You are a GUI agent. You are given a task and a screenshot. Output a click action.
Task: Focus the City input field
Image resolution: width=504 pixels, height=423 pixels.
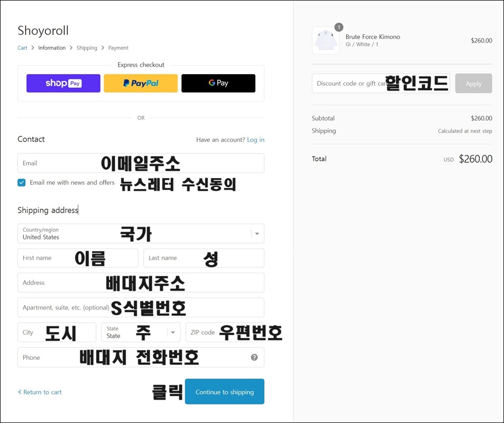click(57, 332)
